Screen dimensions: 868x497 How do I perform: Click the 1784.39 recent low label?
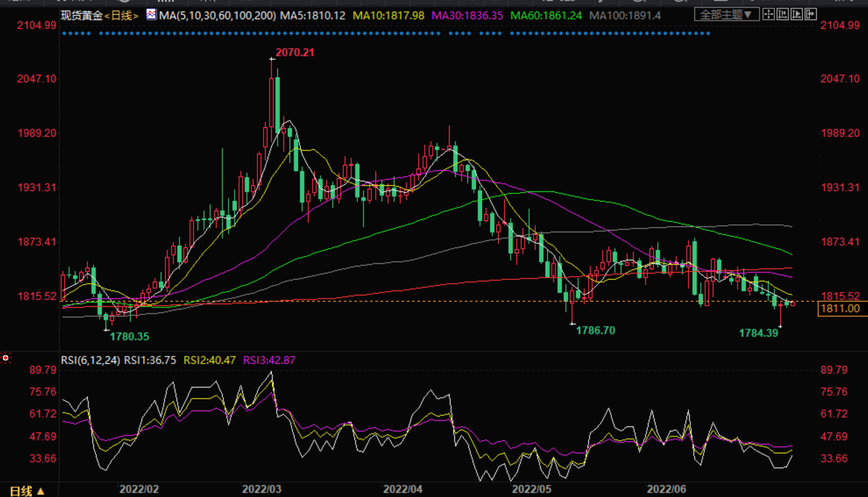pyautogui.click(x=758, y=333)
